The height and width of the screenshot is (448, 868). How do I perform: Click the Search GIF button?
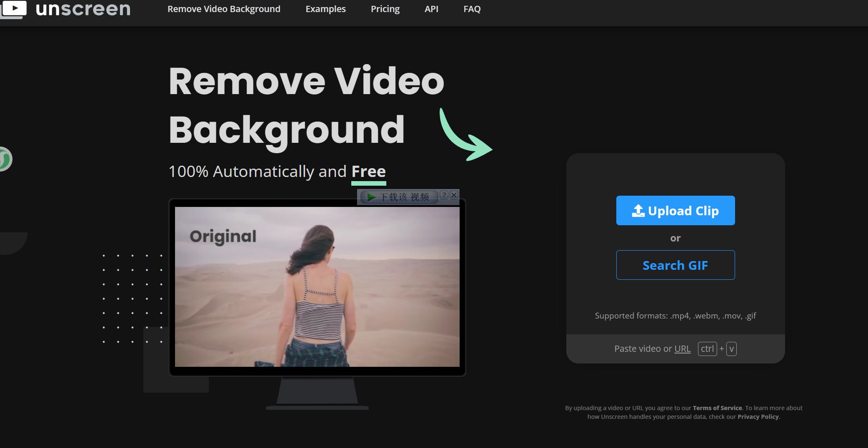click(675, 265)
